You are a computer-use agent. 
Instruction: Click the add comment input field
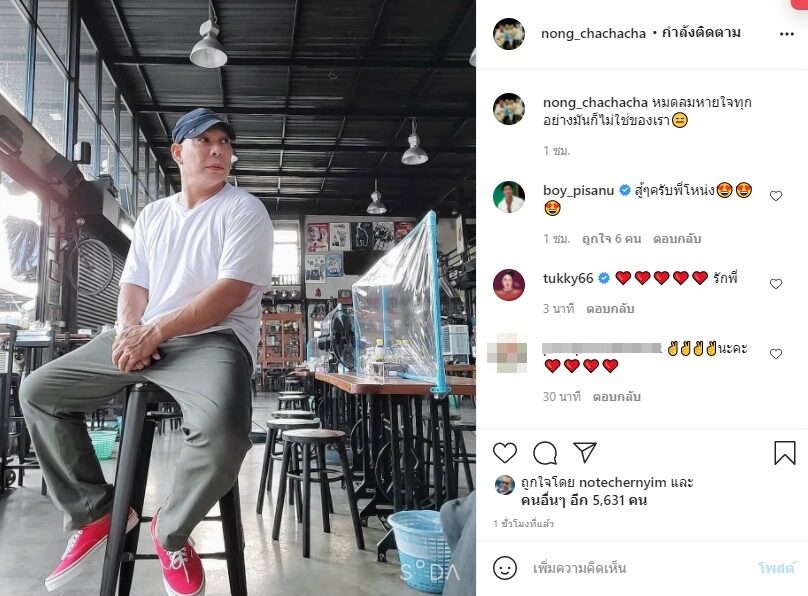coord(639,568)
